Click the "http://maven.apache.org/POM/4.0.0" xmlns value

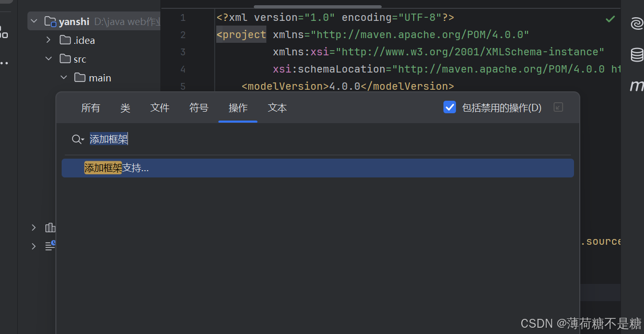click(420, 35)
